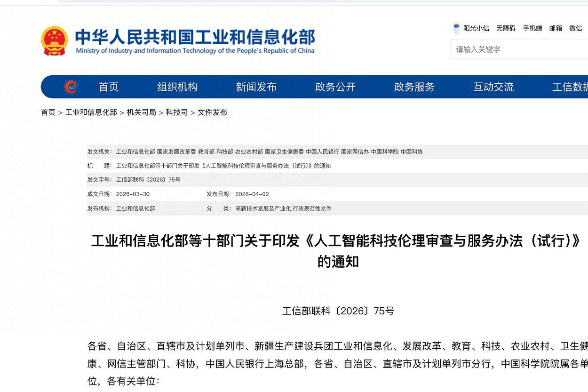
Task: Click the 邮箱 mailbox link
Action: pyautogui.click(x=556, y=28)
